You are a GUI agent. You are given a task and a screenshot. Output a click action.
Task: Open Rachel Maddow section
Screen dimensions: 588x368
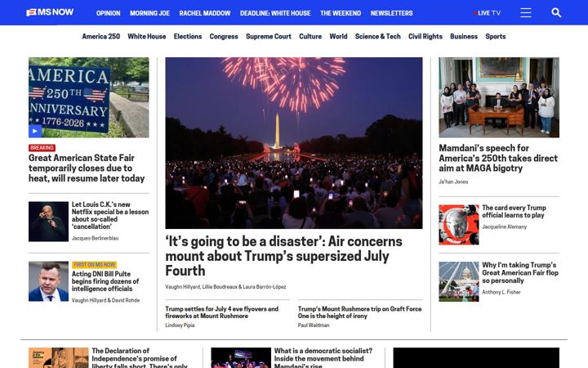(x=205, y=13)
